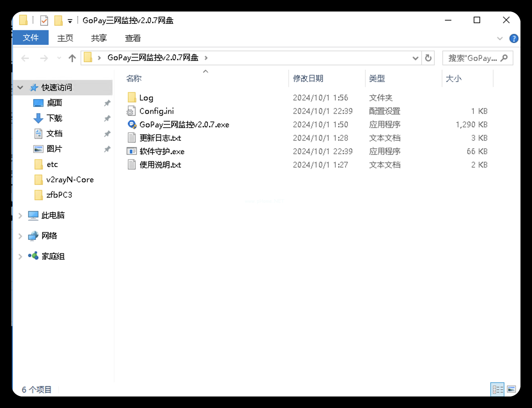The height and width of the screenshot is (408, 532).
Task: Click the 图片 pictures icon in the sidebar
Action: [x=38, y=149]
